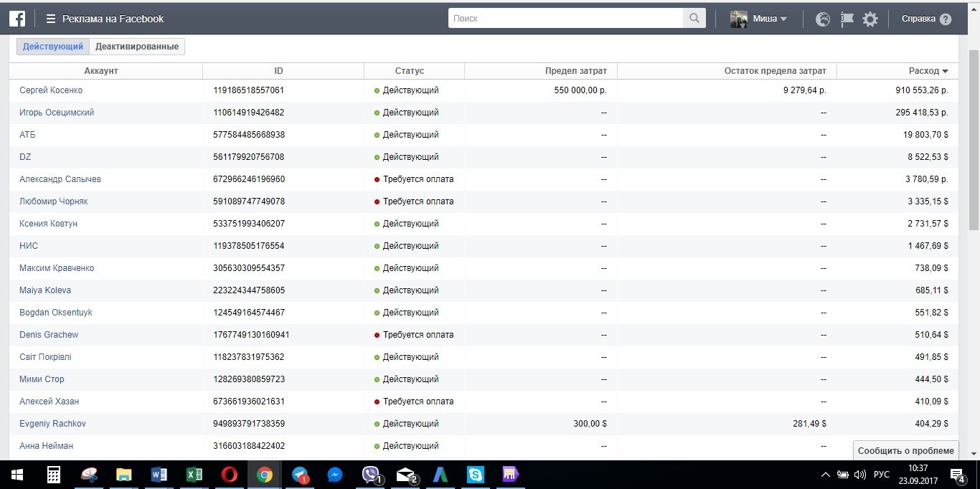Open the Алексей Хазан account
Screen dimensions: 980x489
pyautogui.click(x=50, y=402)
